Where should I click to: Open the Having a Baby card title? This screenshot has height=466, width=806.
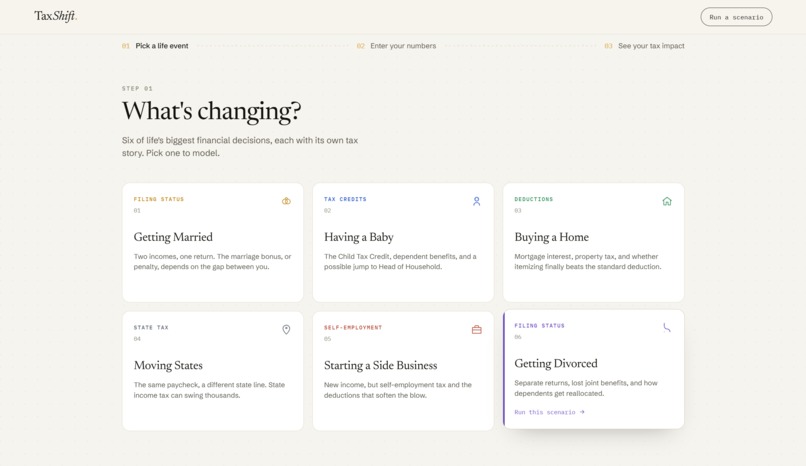359,237
